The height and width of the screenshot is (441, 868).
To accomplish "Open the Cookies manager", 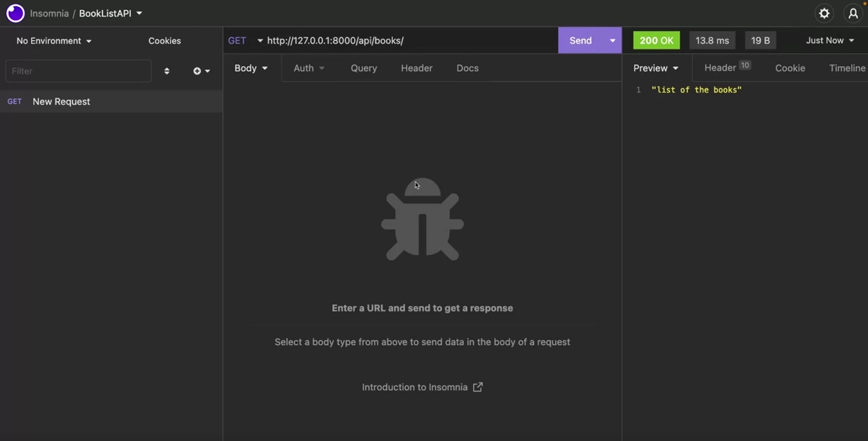I will click(x=165, y=41).
